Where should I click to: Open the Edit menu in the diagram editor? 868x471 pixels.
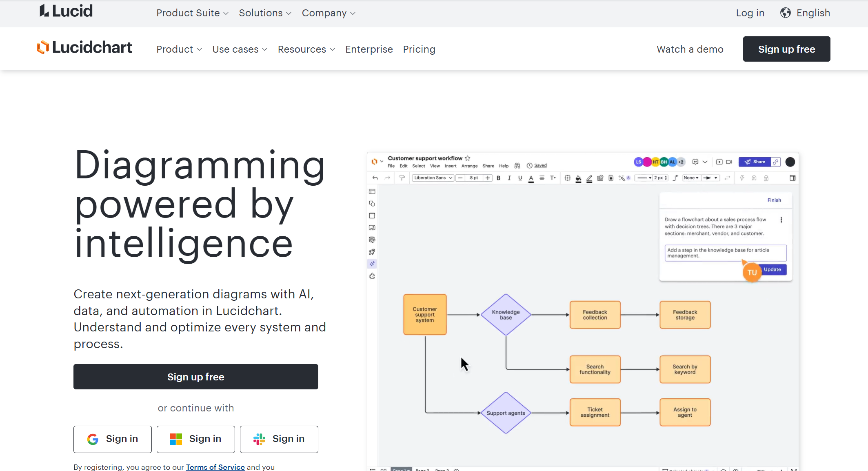[x=404, y=166]
